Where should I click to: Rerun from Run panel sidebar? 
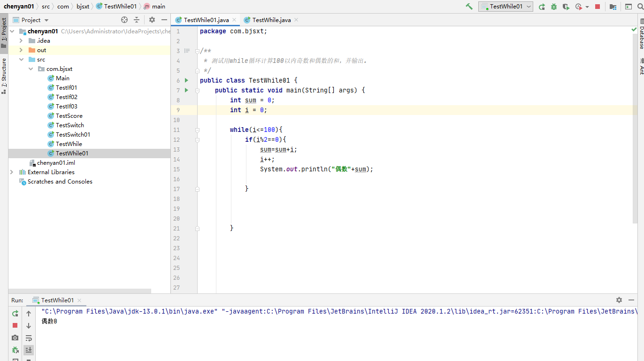15,313
